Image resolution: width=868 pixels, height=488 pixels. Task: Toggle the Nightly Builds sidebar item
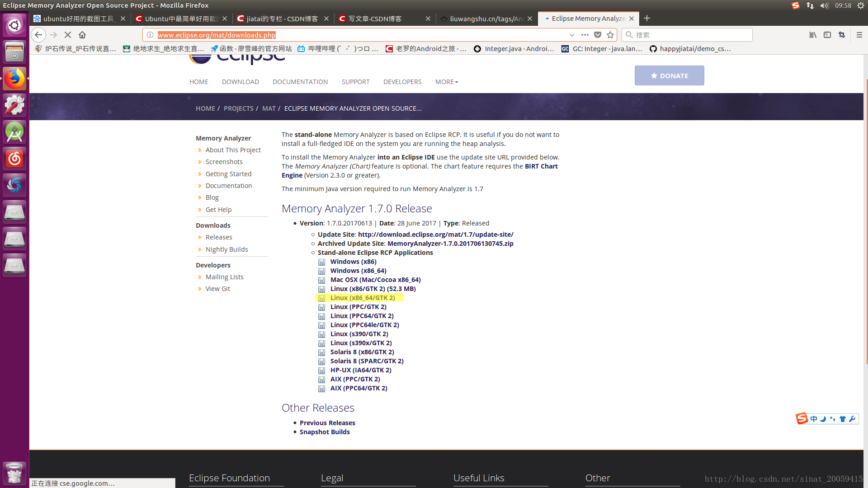(x=226, y=249)
